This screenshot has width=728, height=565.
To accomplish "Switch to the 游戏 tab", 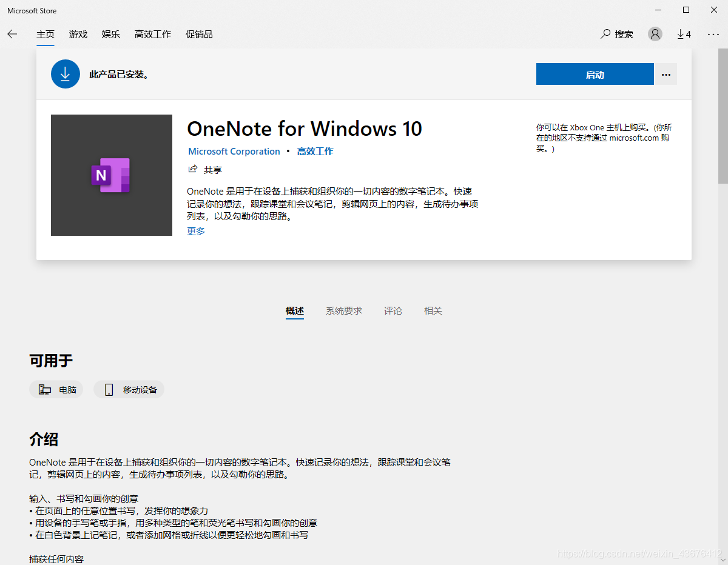I will pos(78,34).
